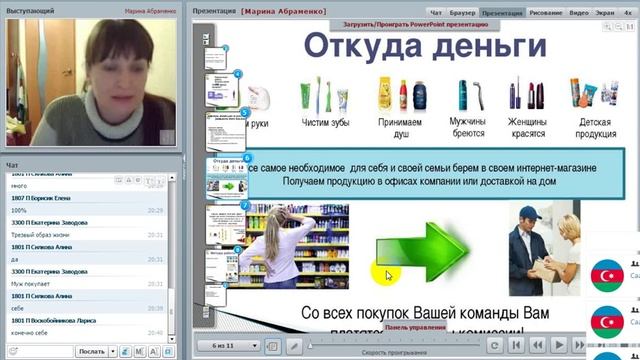Open slide selector '6 из 11' dropdown
This screenshot has height=360, width=640.
[x=228, y=346]
